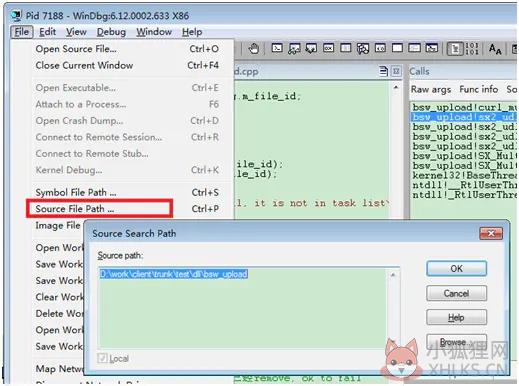Click Connect to Remote Stub... menu entry
The height and width of the screenshot is (386, 519).
tap(127, 154)
